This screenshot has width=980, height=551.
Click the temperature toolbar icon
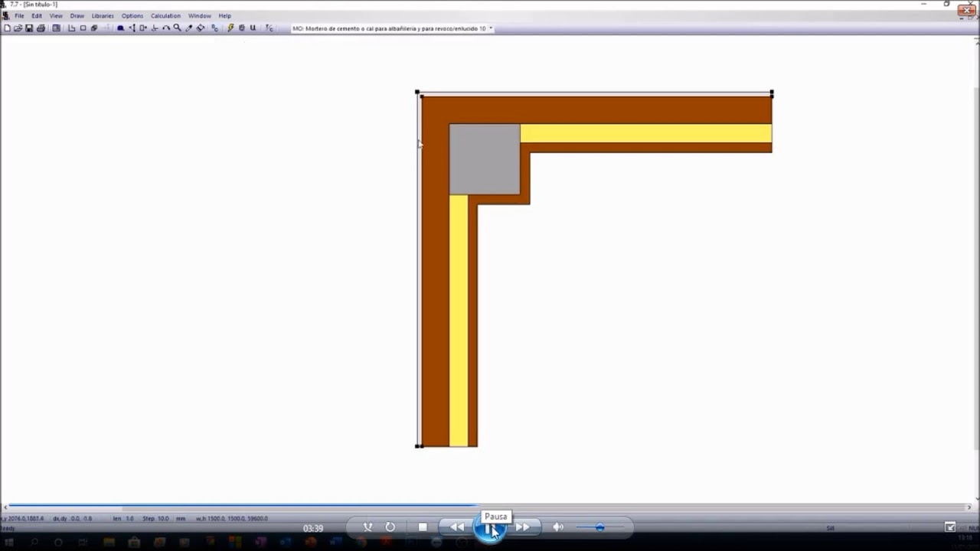coord(269,28)
